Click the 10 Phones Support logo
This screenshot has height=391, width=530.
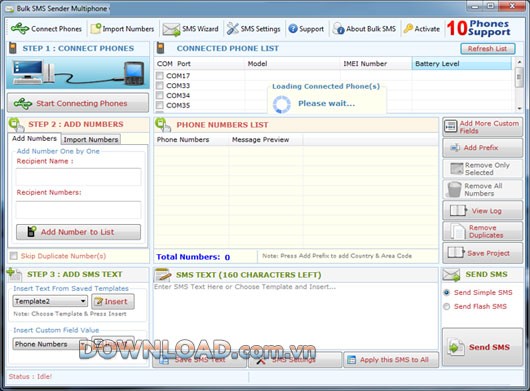point(479,28)
